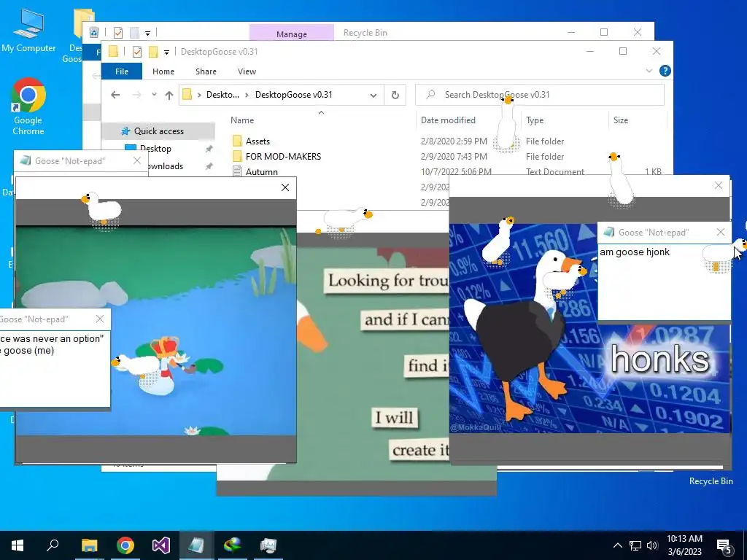Click the Assets folder icon
This screenshot has height=560, width=747.
237,141
